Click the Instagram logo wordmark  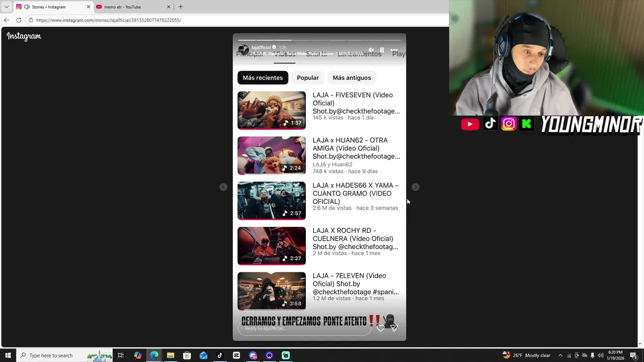point(24,36)
